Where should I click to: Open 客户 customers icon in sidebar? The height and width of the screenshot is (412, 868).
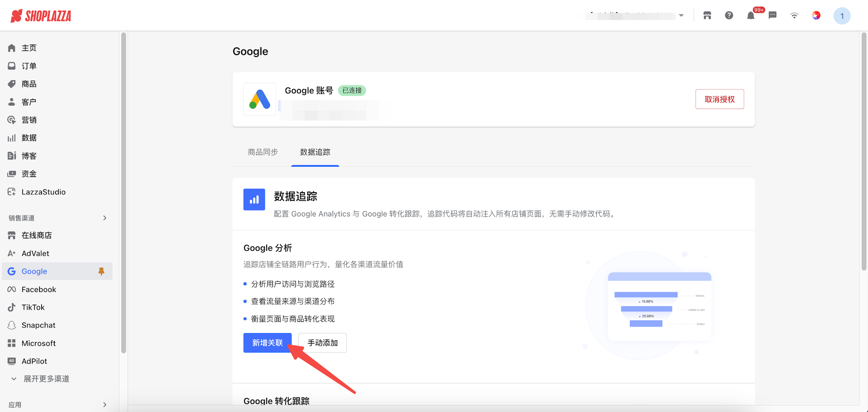pyautogui.click(x=12, y=102)
